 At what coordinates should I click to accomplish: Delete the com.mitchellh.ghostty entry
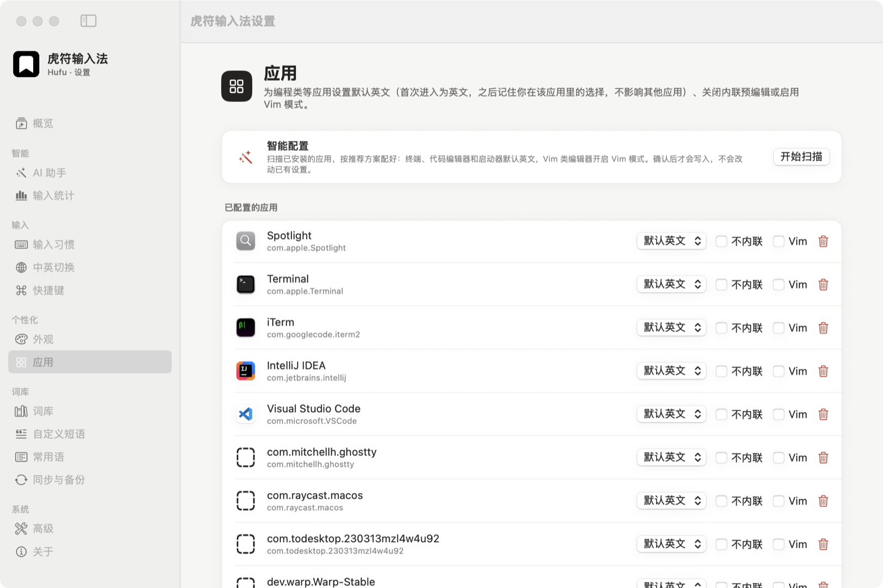coord(823,458)
